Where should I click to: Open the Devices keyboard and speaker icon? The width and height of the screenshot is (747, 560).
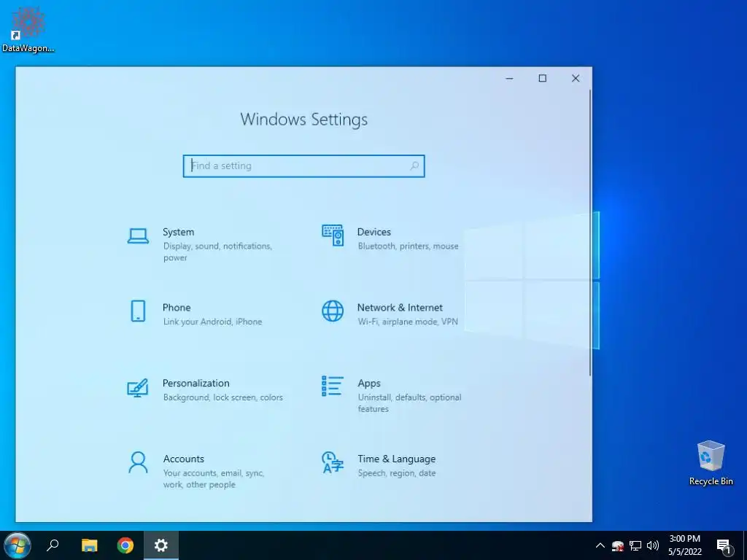pyautogui.click(x=333, y=236)
